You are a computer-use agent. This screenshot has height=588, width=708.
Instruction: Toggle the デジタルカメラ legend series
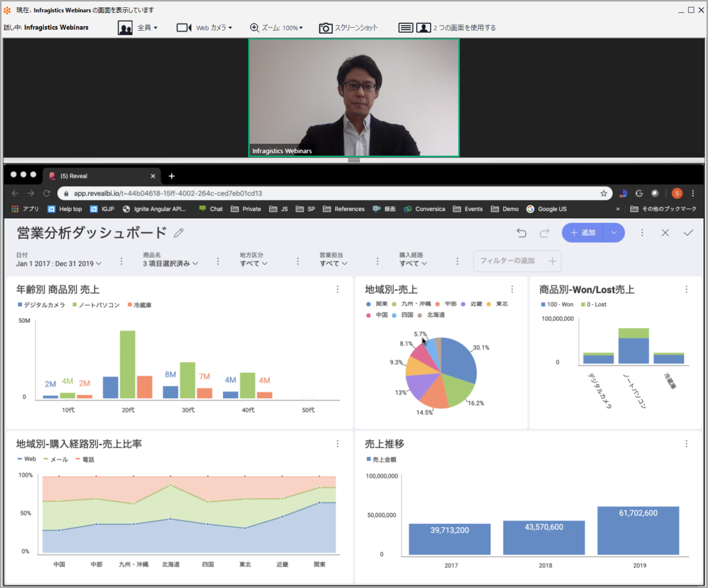pyautogui.click(x=40, y=305)
